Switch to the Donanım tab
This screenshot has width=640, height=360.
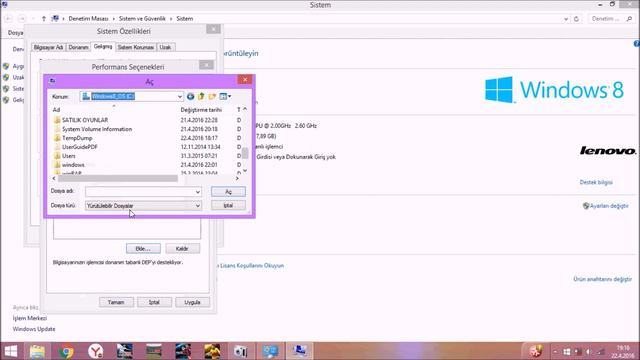78,47
